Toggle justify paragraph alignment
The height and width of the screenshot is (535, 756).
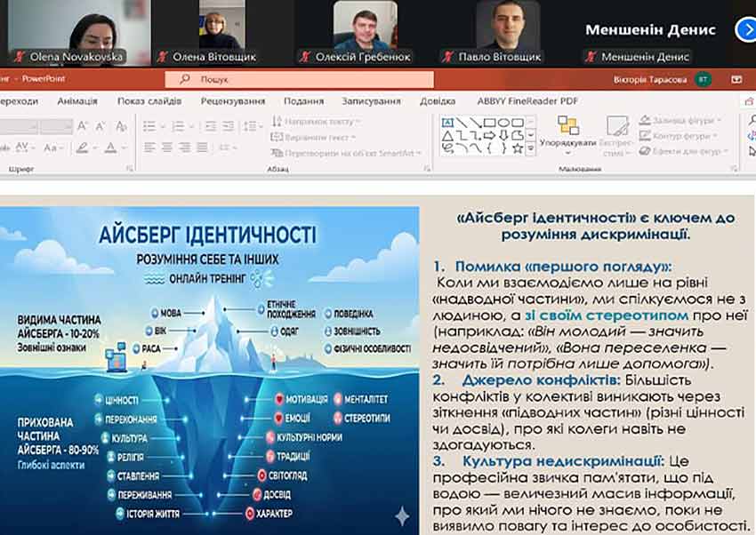pyautogui.click(x=202, y=148)
